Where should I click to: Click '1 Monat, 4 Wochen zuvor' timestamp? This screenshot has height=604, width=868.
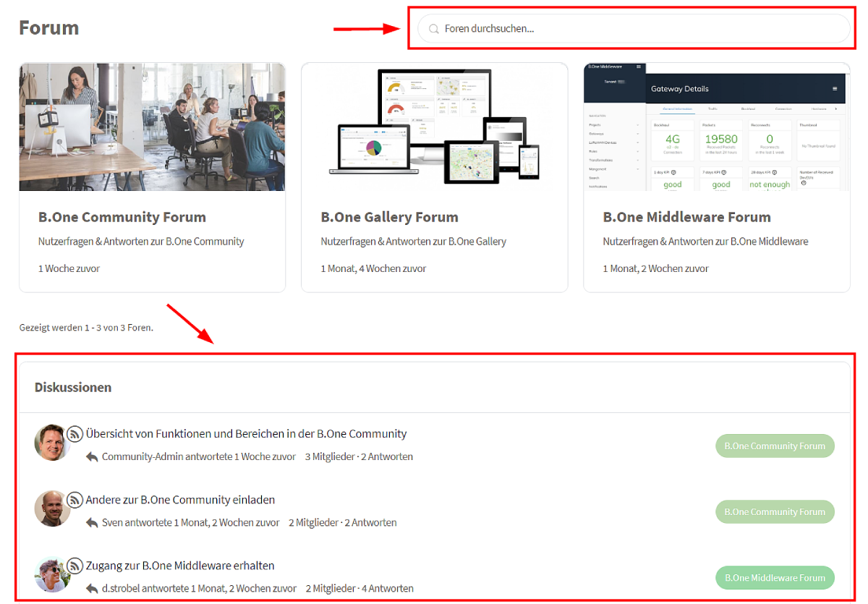(373, 268)
